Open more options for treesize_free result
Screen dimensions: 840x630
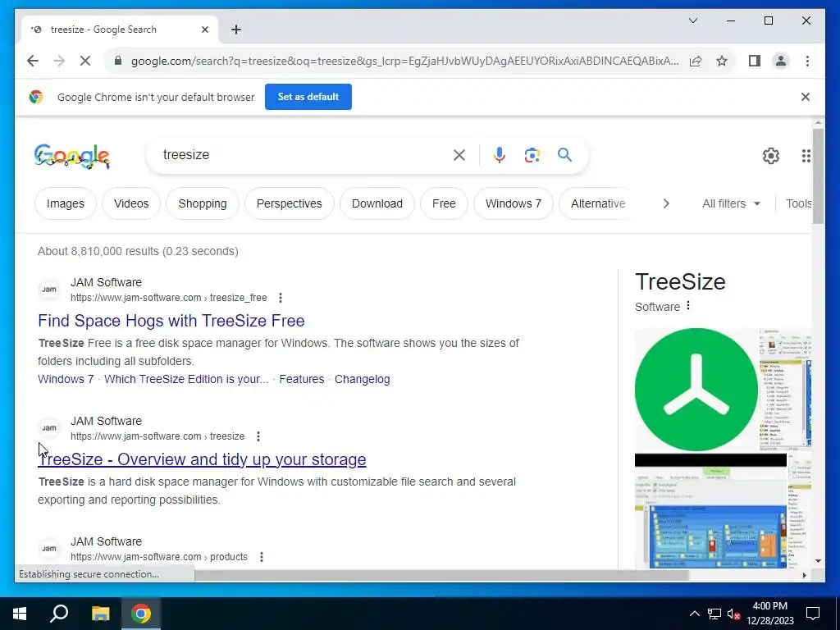(x=281, y=298)
